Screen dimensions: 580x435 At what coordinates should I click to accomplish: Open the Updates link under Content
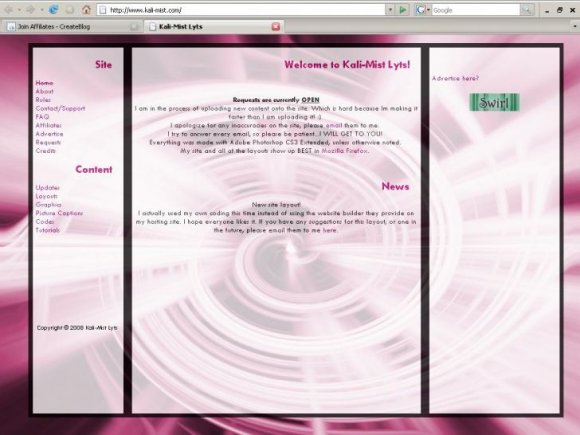tap(47, 188)
